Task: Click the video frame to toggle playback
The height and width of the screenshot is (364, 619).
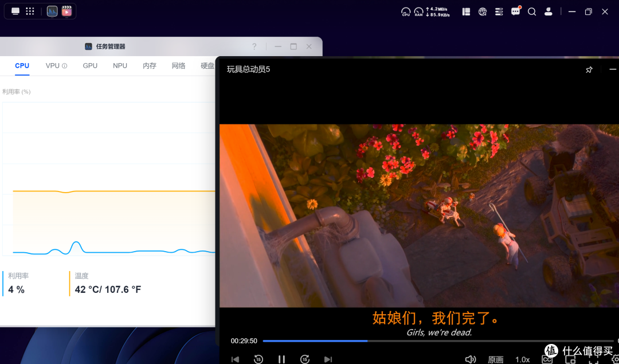Action: click(419, 216)
